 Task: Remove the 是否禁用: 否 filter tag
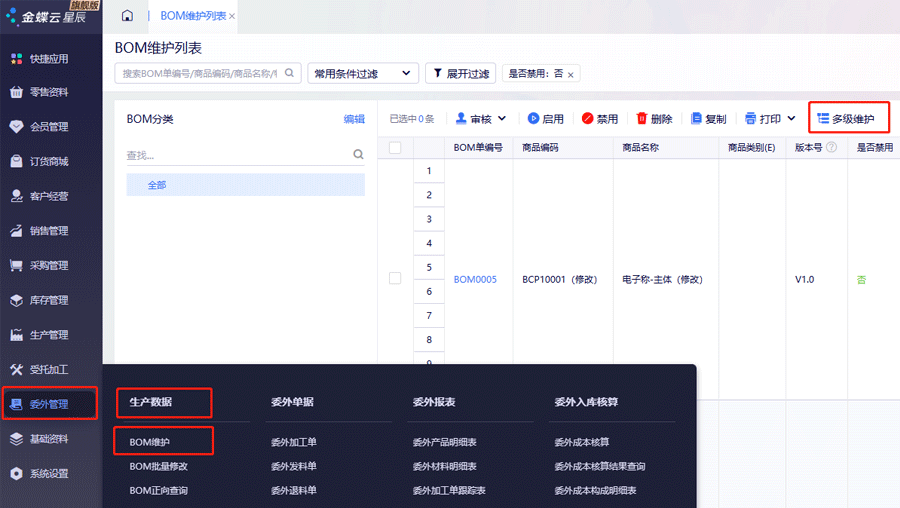tap(571, 75)
